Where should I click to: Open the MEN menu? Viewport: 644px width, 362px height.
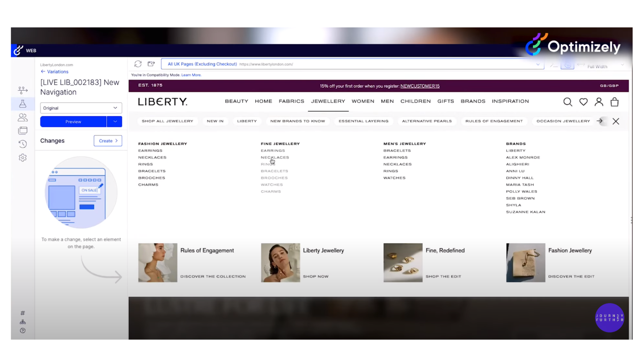point(387,101)
